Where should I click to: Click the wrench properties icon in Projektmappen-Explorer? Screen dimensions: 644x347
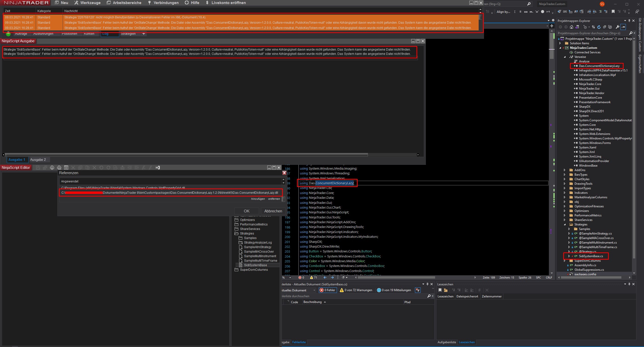[x=617, y=27]
